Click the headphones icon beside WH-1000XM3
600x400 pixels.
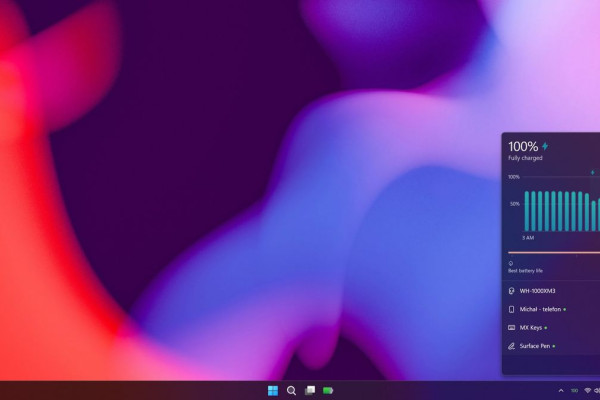pyautogui.click(x=511, y=291)
